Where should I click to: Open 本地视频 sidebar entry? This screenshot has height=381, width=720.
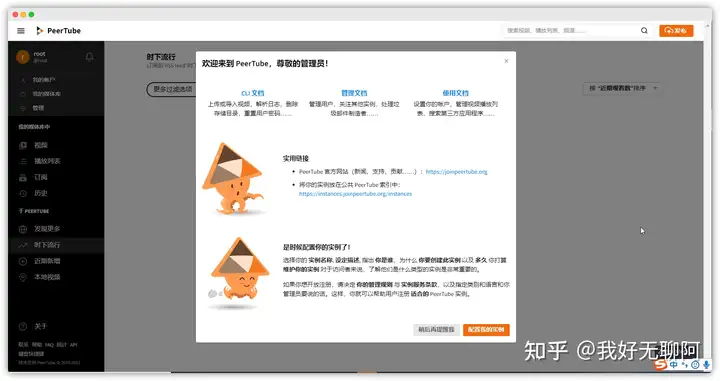47,277
